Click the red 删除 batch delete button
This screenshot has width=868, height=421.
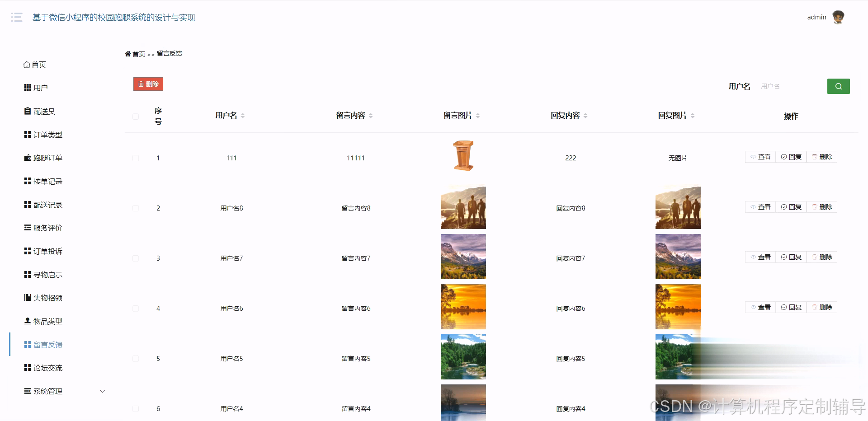coord(148,84)
